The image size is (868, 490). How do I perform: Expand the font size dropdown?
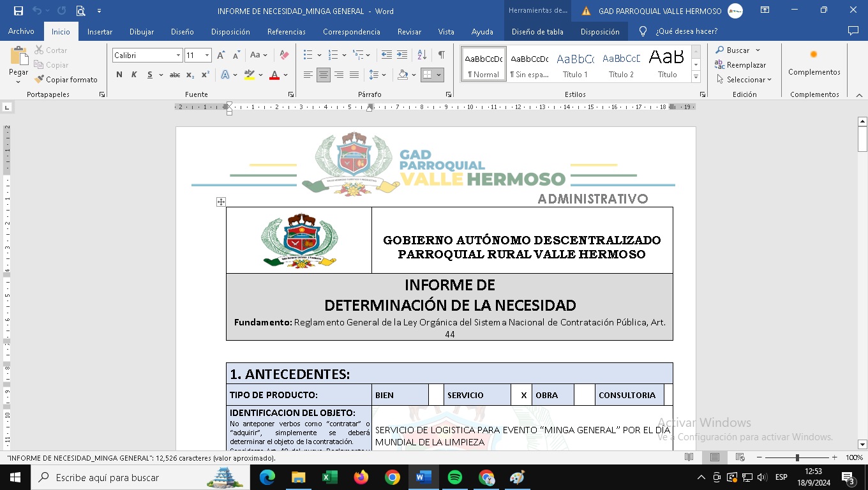[x=207, y=56]
